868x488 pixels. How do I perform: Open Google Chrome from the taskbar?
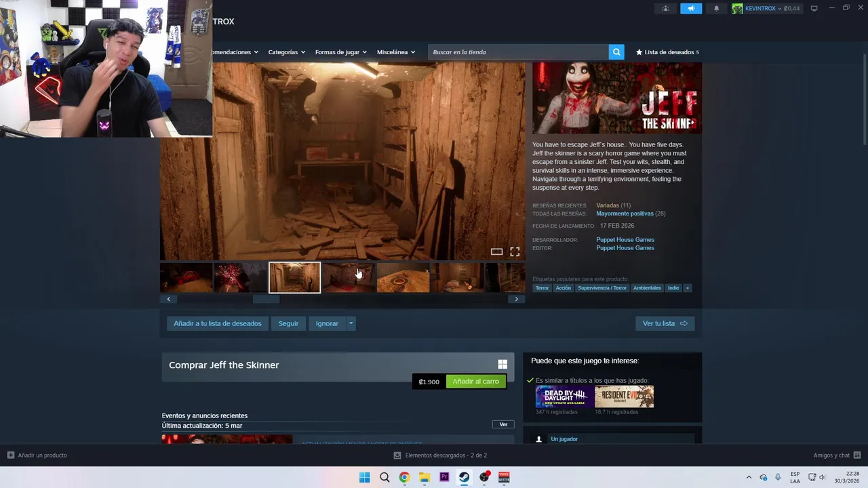pyautogui.click(x=404, y=477)
